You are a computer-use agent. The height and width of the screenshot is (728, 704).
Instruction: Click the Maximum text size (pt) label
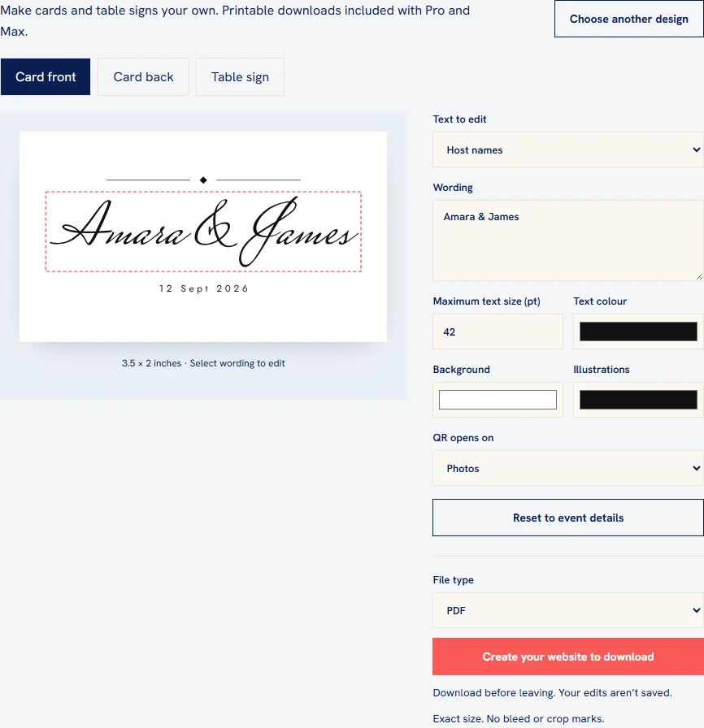tap(486, 301)
